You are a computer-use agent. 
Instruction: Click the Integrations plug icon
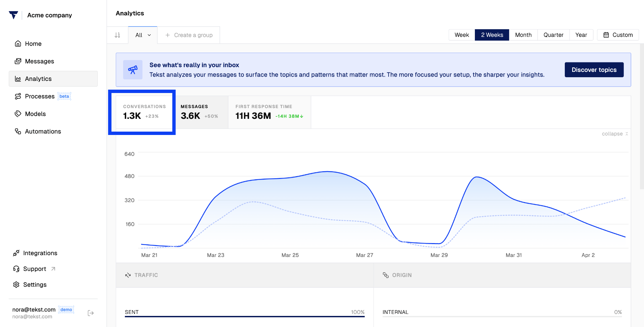[16, 253]
